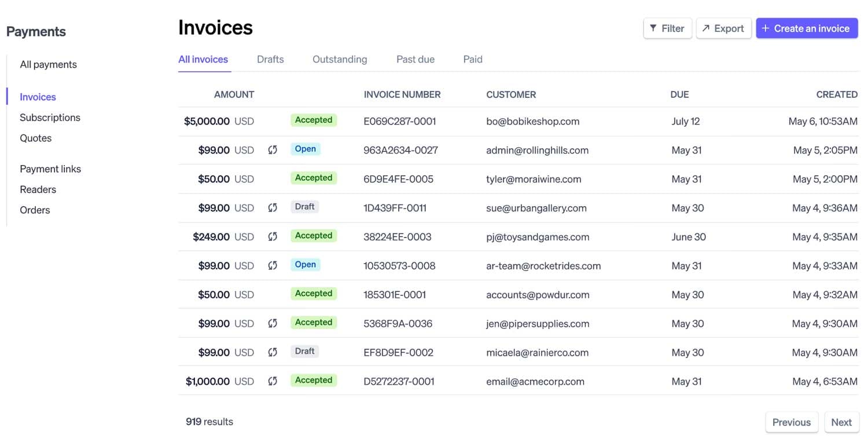Click recurring icon on rollinghills invoice row
Viewport: 868px width, 442px height.
[x=273, y=150]
